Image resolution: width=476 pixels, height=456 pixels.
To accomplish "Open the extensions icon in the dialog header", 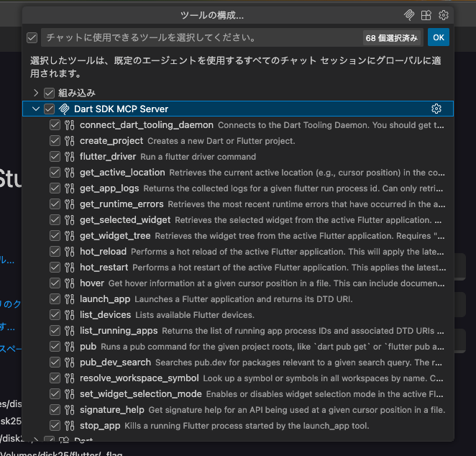I will click(426, 15).
